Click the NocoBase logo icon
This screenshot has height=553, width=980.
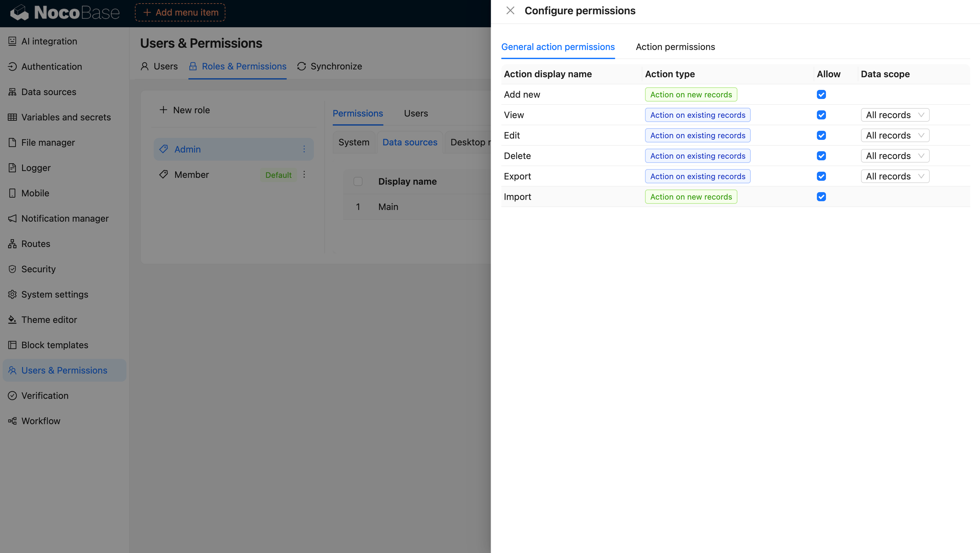pos(19,13)
